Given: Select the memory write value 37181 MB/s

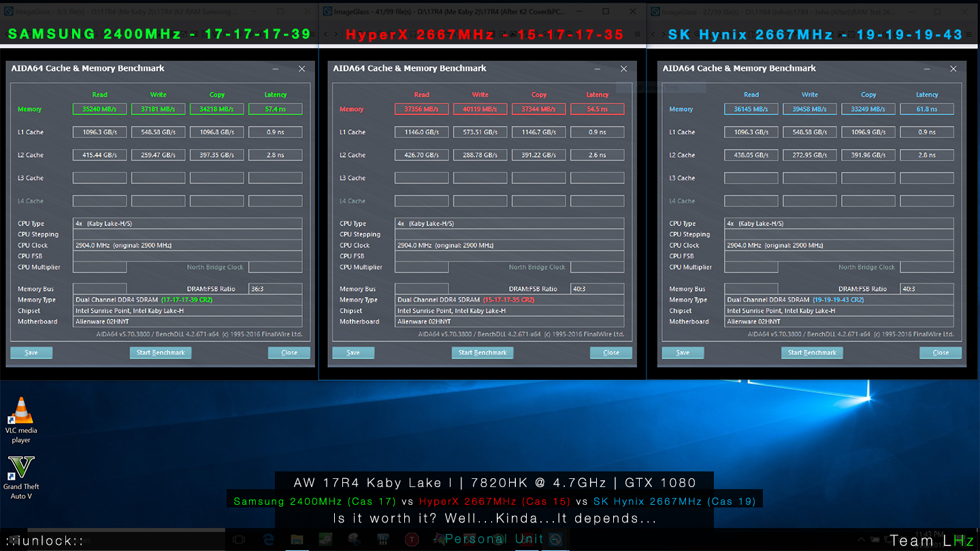Looking at the screenshot, I should (158, 109).
